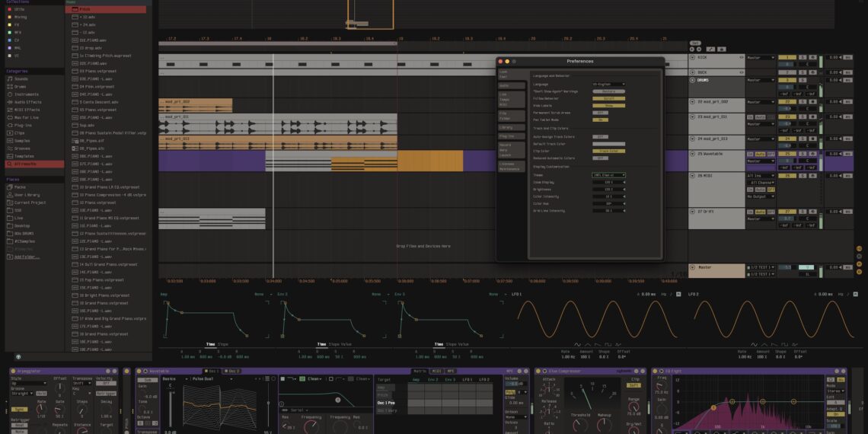Click the Restore button for warnings

(608, 91)
